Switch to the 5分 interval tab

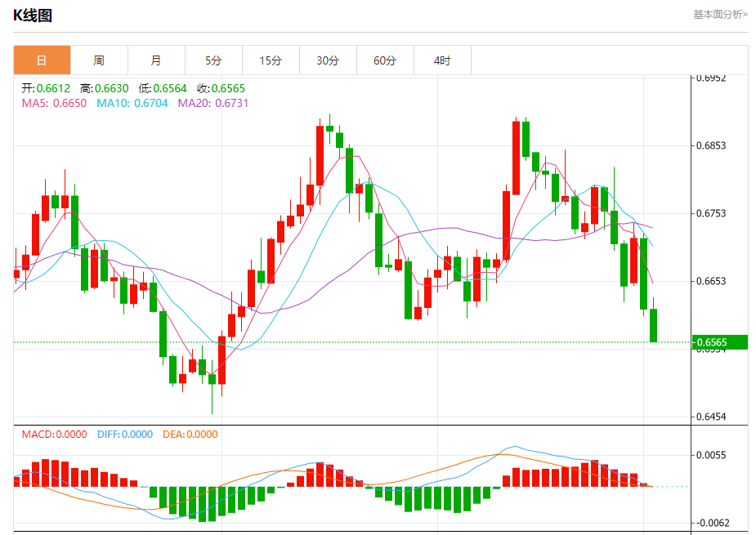(x=213, y=60)
